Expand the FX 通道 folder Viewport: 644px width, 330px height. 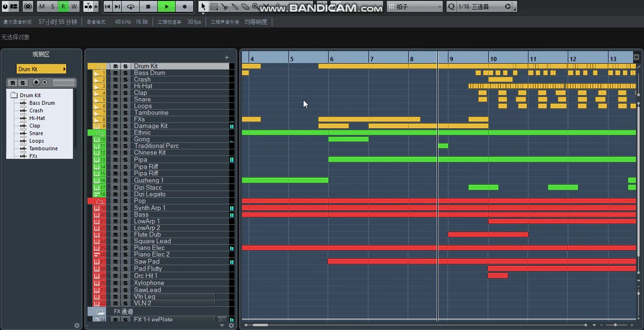(x=100, y=312)
